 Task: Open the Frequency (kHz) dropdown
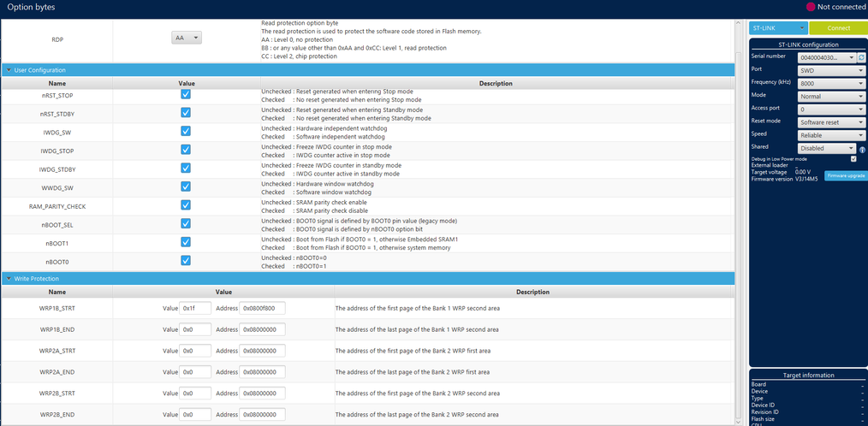(831, 84)
